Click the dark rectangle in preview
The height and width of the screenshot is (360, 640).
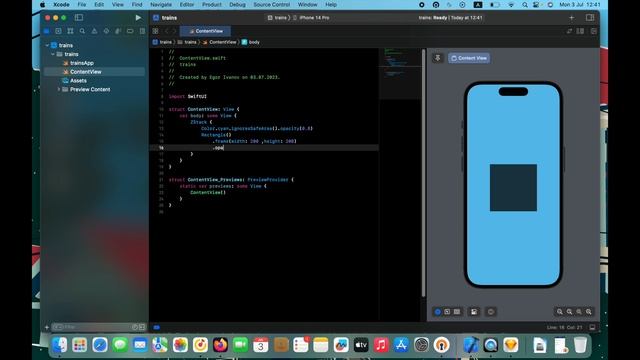513,188
